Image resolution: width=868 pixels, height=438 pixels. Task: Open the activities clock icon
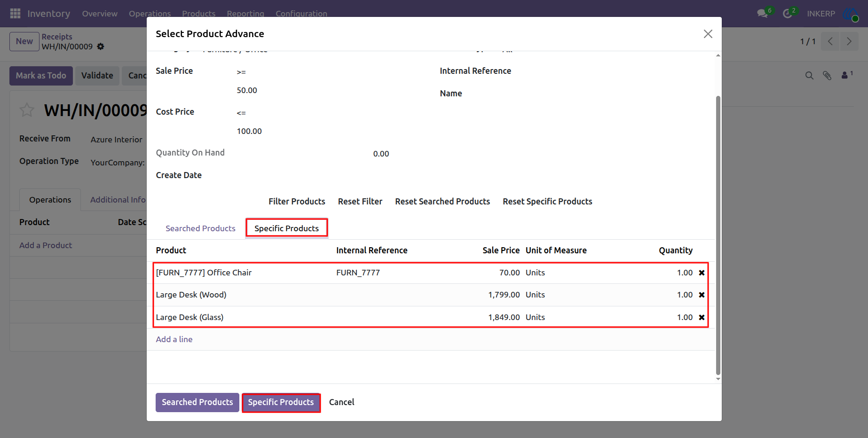[788, 14]
